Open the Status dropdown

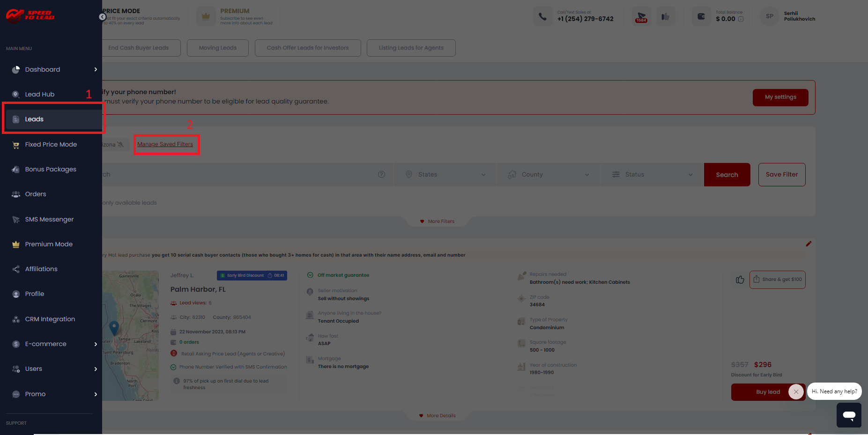click(x=652, y=175)
